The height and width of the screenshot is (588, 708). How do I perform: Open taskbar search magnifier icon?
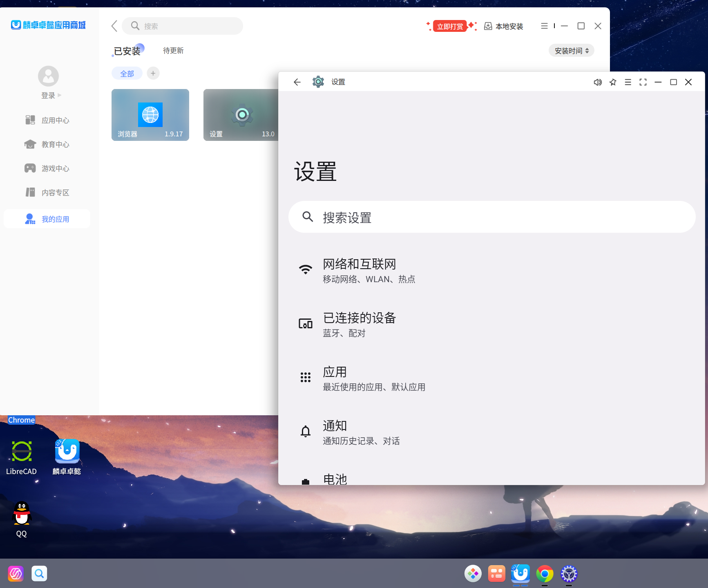pyautogui.click(x=39, y=574)
